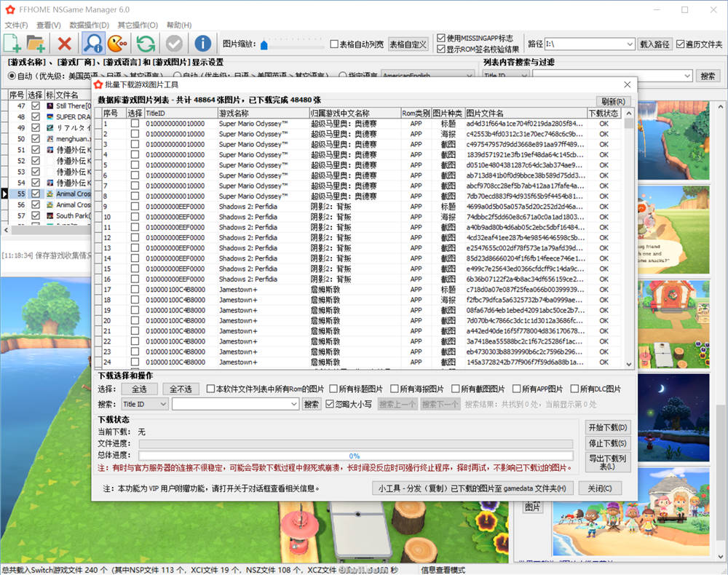
Task: Open the 查看(V) menu
Action: (x=49, y=25)
